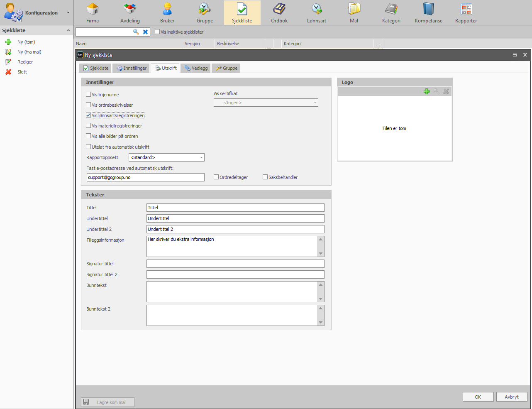
Task: Open the Rapportoppsett Standard dropdown
Action: (x=166, y=157)
